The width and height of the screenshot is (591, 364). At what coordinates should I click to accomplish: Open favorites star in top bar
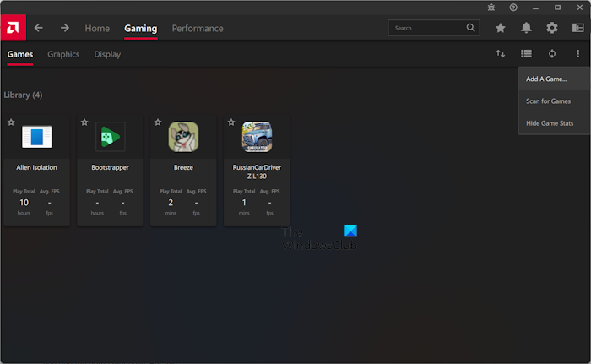point(501,28)
